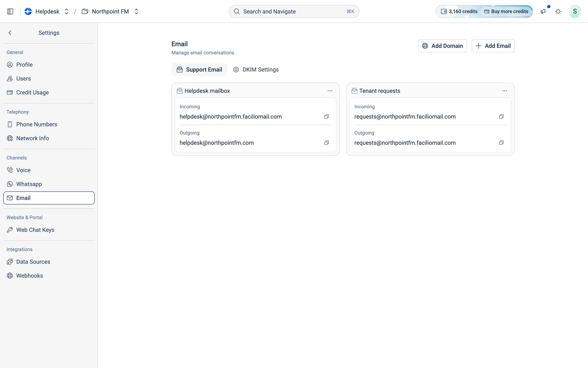
Task: Click helpdesk@northpointfm.com outgoing address text
Action: (x=217, y=143)
